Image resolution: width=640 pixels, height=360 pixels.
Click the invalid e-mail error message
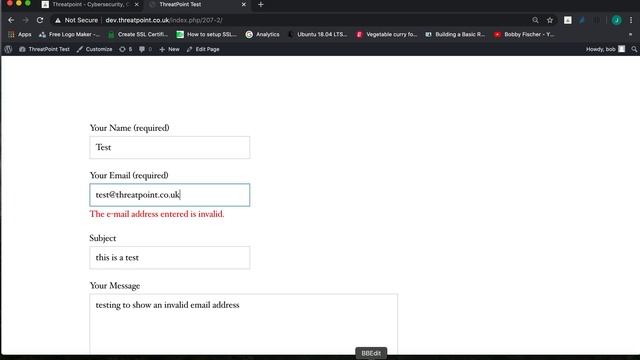157,214
